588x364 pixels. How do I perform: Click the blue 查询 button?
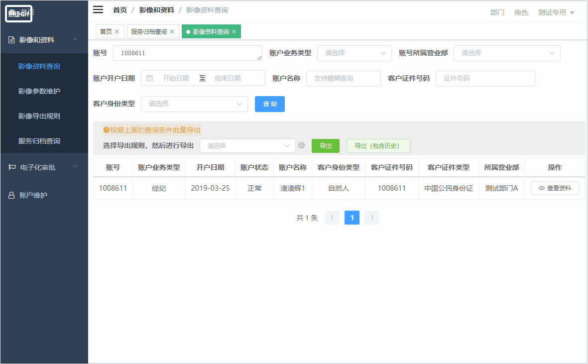(x=270, y=104)
